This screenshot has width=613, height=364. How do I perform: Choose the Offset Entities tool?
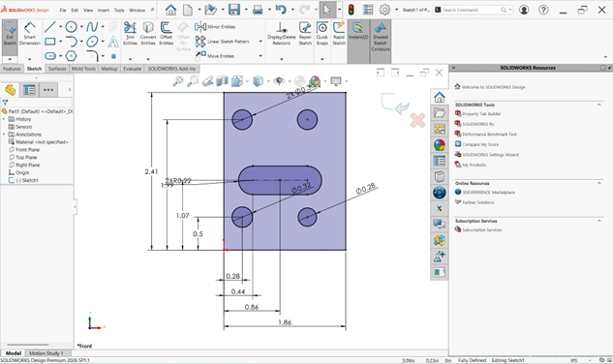click(x=167, y=34)
